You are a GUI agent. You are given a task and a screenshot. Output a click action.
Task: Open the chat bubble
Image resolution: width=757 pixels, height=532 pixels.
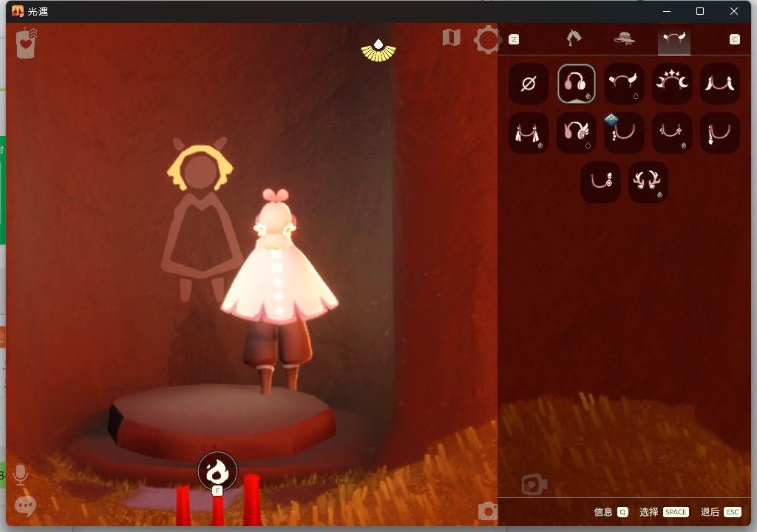click(x=25, y=506)
